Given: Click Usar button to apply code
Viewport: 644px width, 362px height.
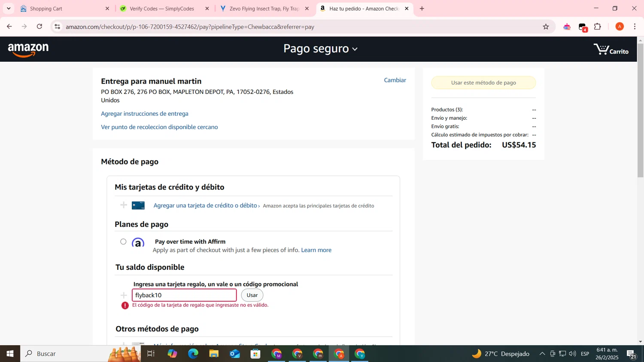Looking at the screenshot, I should coord(252,295).
